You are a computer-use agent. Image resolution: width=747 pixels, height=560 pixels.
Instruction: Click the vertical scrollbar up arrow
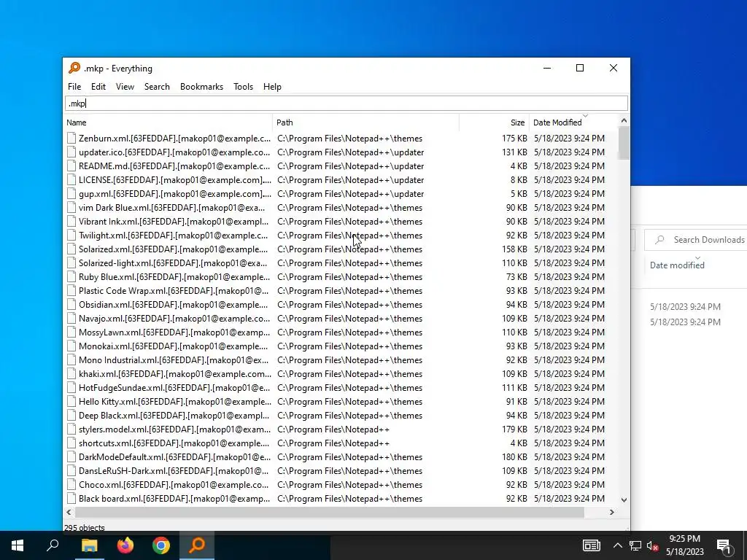click(x=624, y=121)
